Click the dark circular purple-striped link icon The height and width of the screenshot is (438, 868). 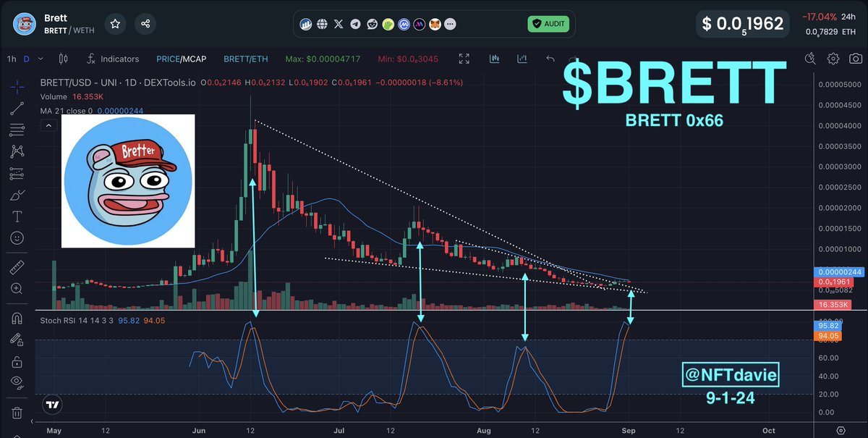coord(419,24)
